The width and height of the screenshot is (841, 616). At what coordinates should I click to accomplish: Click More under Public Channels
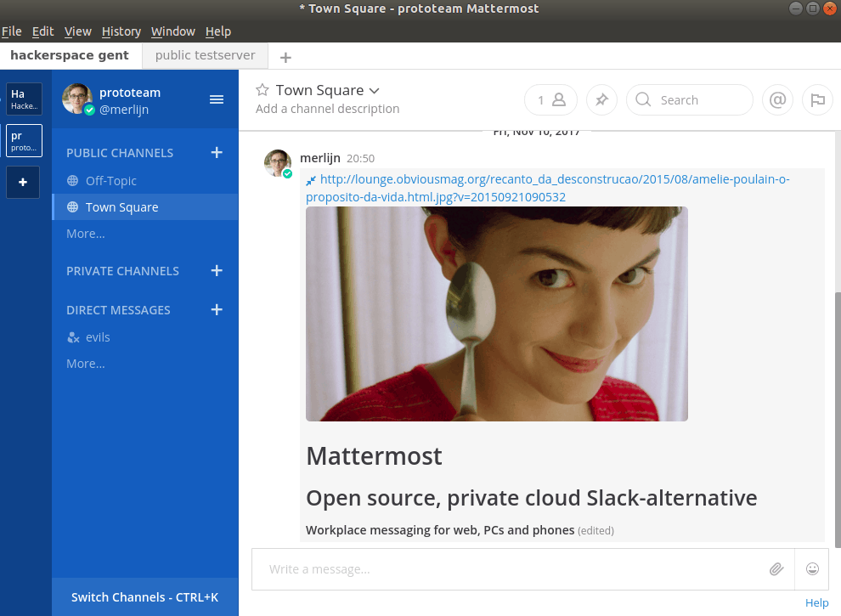pos(86,234)
